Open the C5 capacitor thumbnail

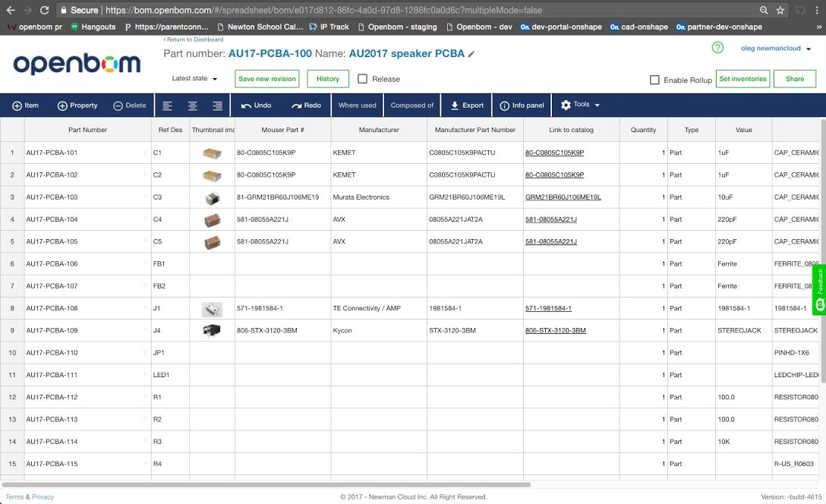[212, 242]
